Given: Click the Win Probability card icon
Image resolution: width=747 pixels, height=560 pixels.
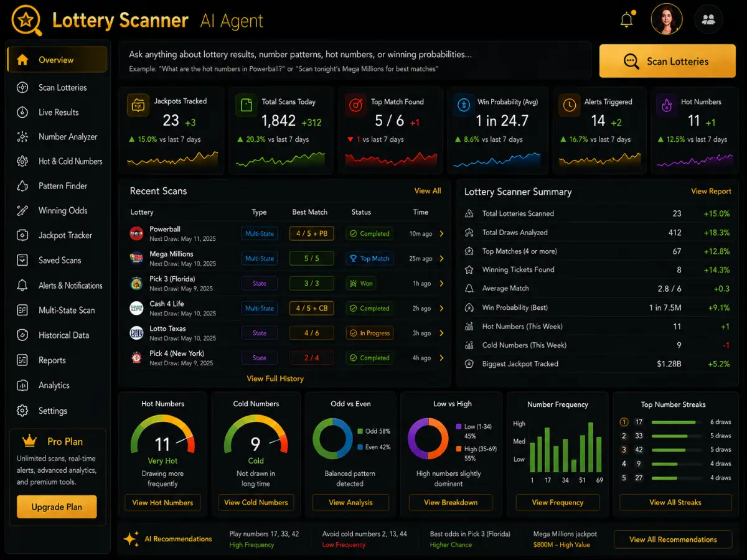Looking at the screenshot, I should 464,105.
